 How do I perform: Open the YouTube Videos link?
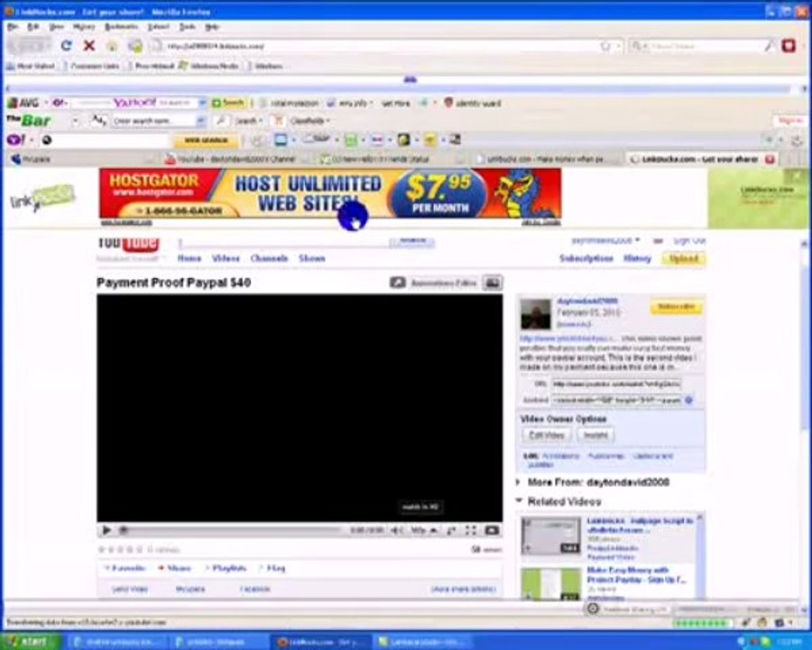coord(226,258)
